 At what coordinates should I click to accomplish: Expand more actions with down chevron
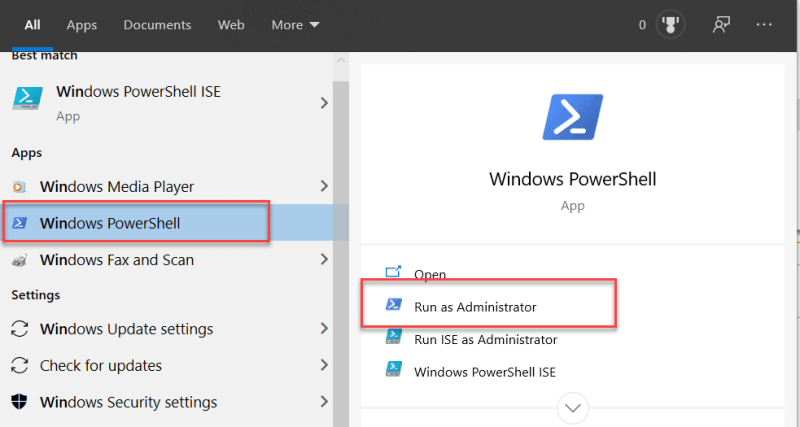(x=572, y=408)
